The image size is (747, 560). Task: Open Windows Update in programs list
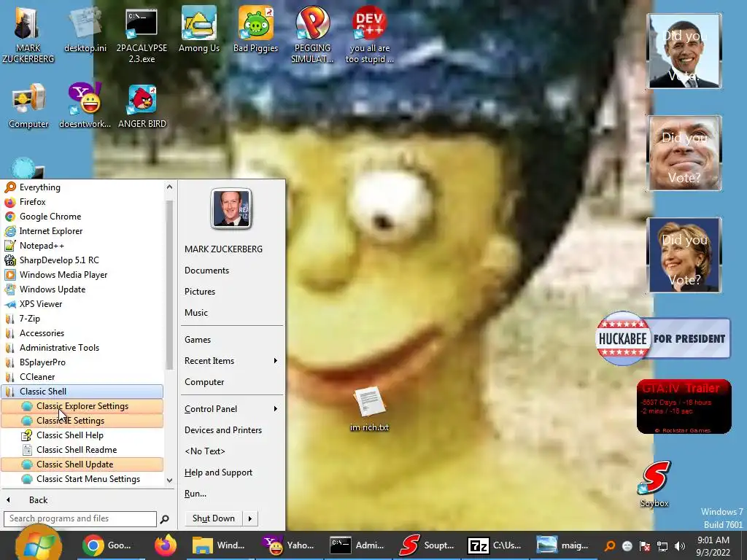coord(82,289)
